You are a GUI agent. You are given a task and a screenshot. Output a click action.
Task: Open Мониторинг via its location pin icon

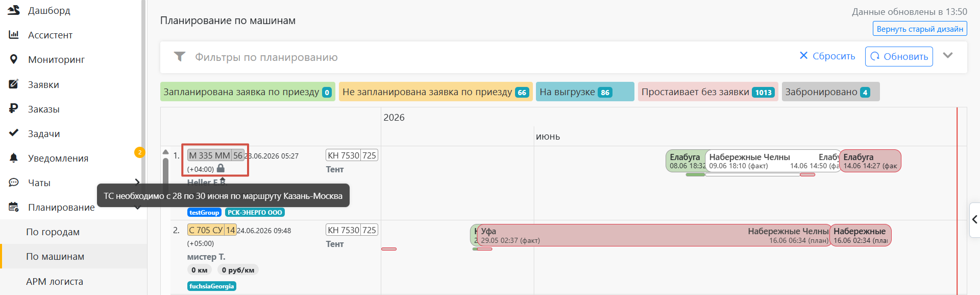pos(14,59)
